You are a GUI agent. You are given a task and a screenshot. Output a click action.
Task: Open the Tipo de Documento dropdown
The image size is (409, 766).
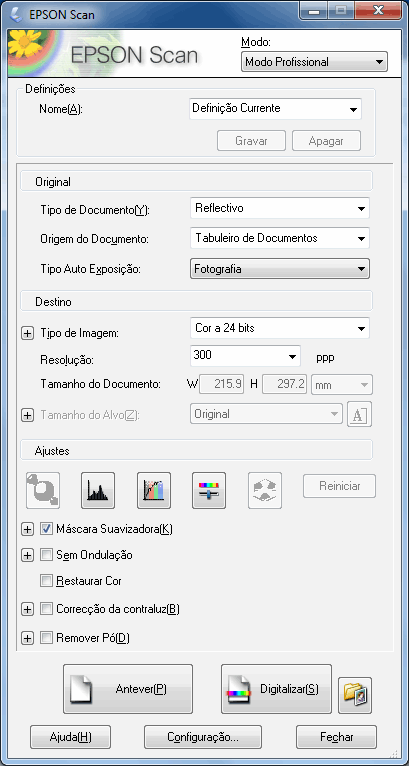[x=280, y=208]
